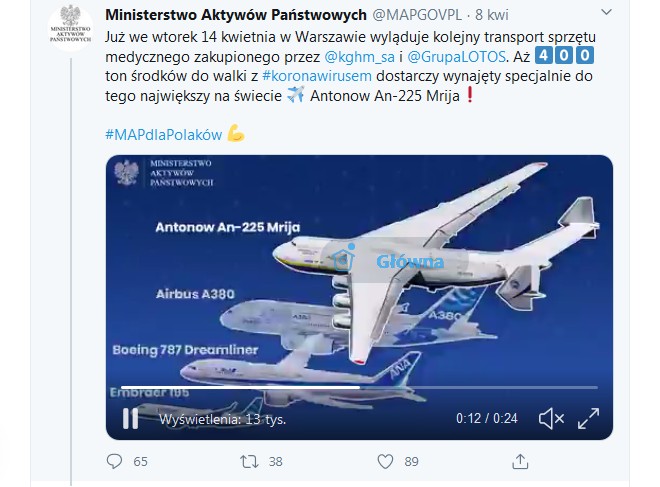This screenshot has height=487, width=660.
Task: Unmute the video sound
Action: point(551,419)
